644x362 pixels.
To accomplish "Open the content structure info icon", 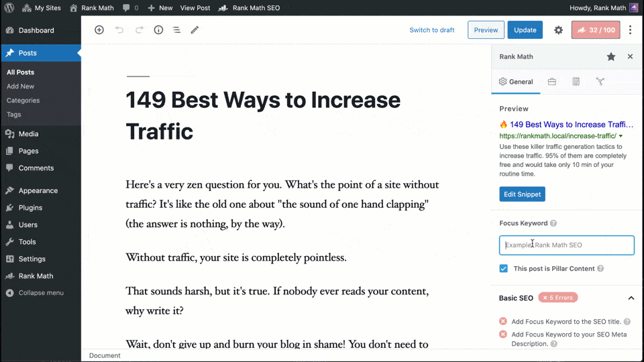I will coord(158,30).
